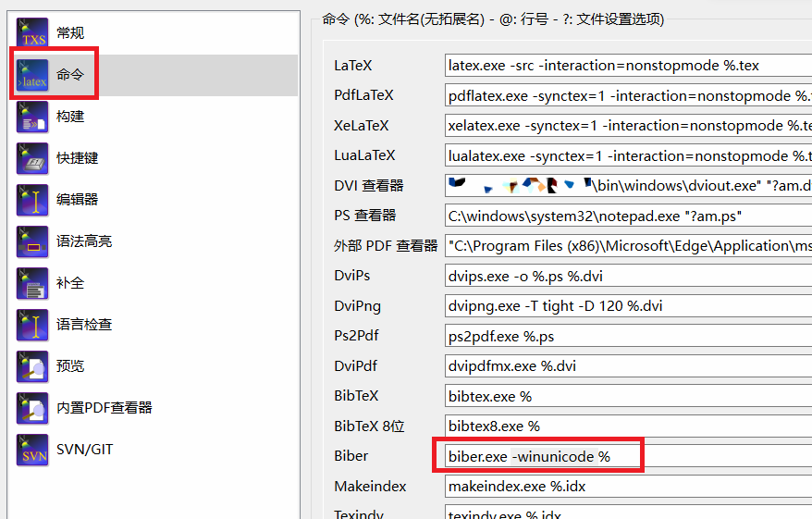
Task: Click the 语法高亮 highlighting icon
Action: click(32, 241)
